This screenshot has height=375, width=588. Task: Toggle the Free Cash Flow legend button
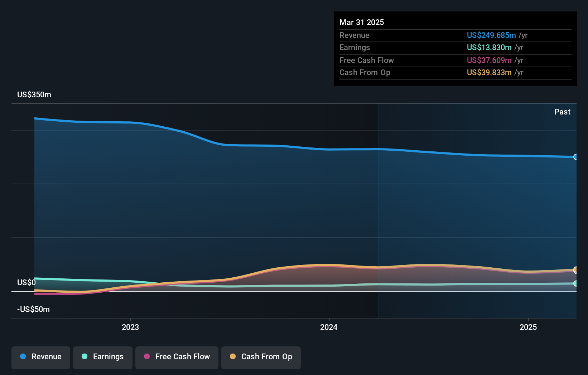pos(177,357)
